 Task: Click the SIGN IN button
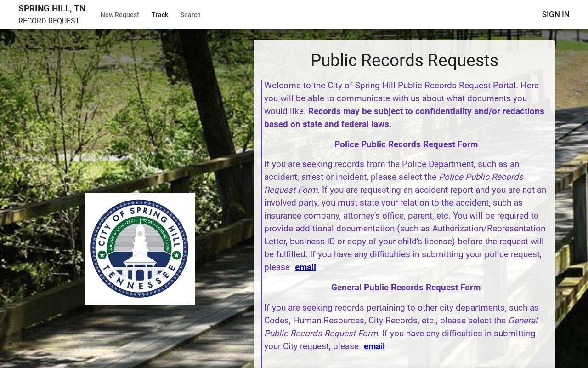[x=556, y=15]
